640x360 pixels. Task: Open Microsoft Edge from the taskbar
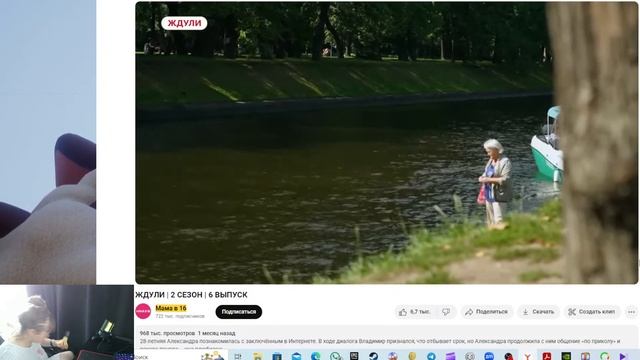tap(316, 356)
